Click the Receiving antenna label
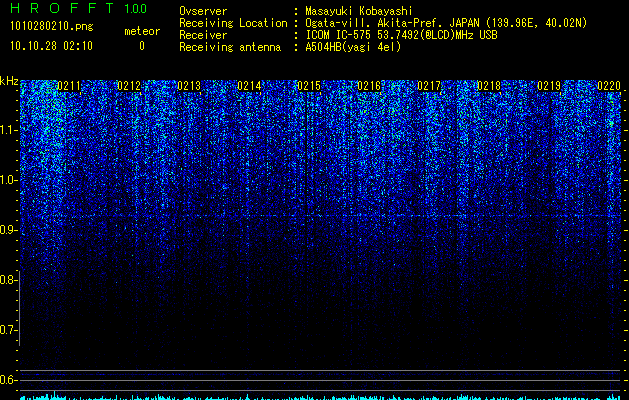Image resolution: width=629 pixels, height=400 pixels. tap(230, 47)
